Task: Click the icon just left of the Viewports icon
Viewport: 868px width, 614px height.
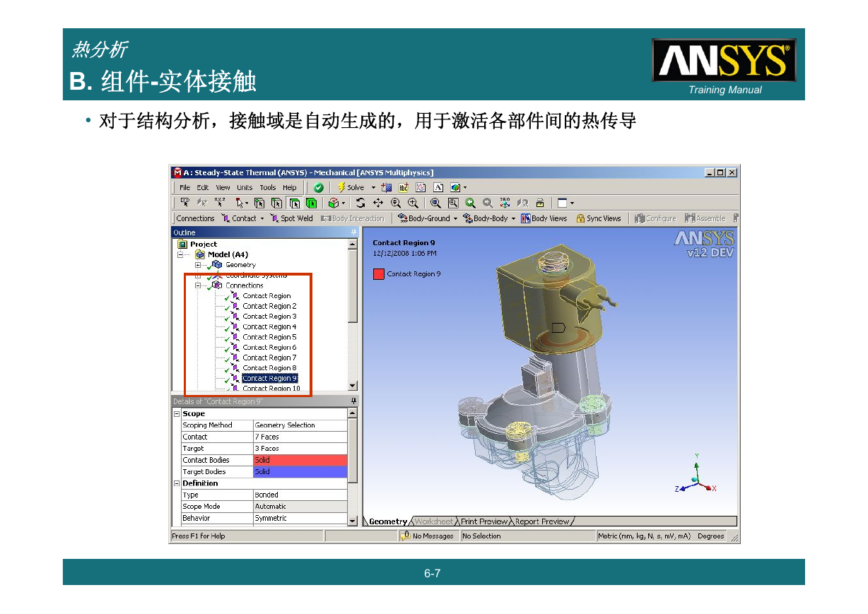Action: (539, 203)
